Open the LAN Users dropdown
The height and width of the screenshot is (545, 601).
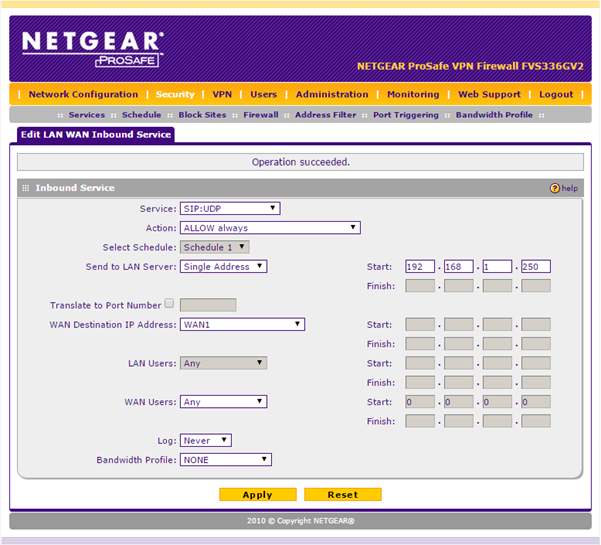(223, 363)
